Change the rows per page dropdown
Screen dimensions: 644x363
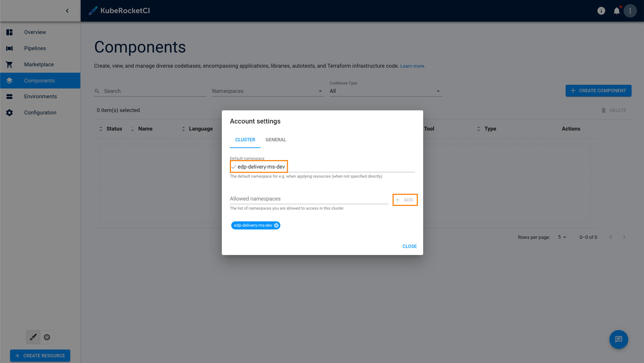tap(562, 237)
